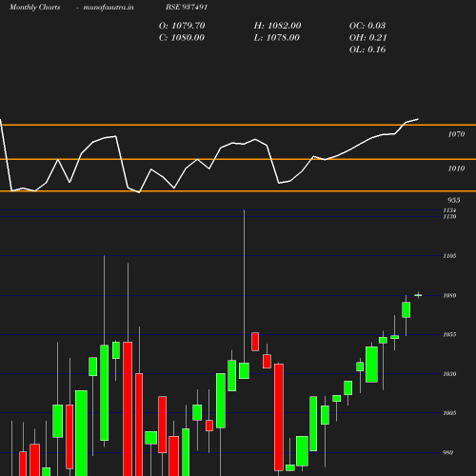476x476 pixels.
Task: Click the '1010' upper panel axis label
Action: click(456, 169)
